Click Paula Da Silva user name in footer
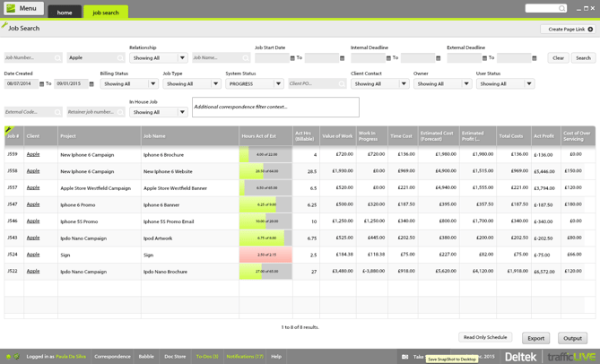This screenshot has width=600, height=364. tap(71, 356)
